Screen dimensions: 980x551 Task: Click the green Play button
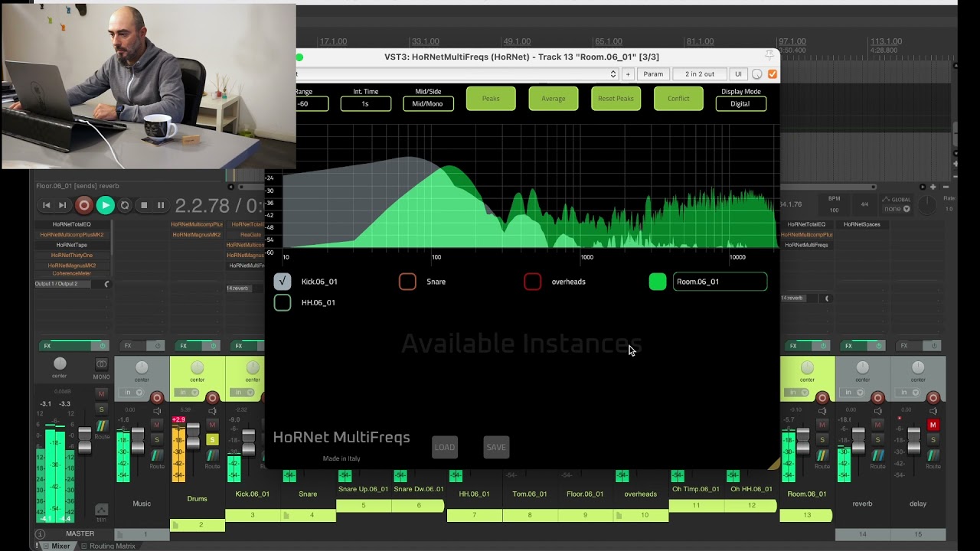(x=106, y=205)
